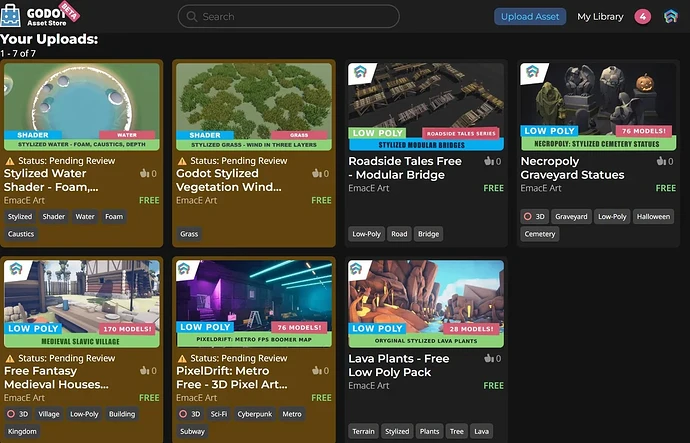
Task: Select the Lava tag
Action: tap(481, 432)
